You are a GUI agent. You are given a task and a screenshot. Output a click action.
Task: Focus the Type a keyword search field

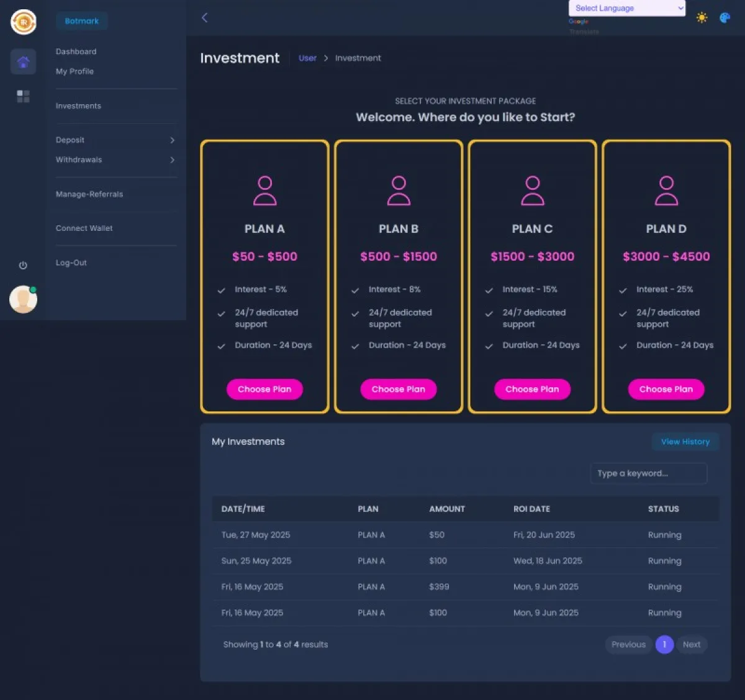[x=649, y=473]
